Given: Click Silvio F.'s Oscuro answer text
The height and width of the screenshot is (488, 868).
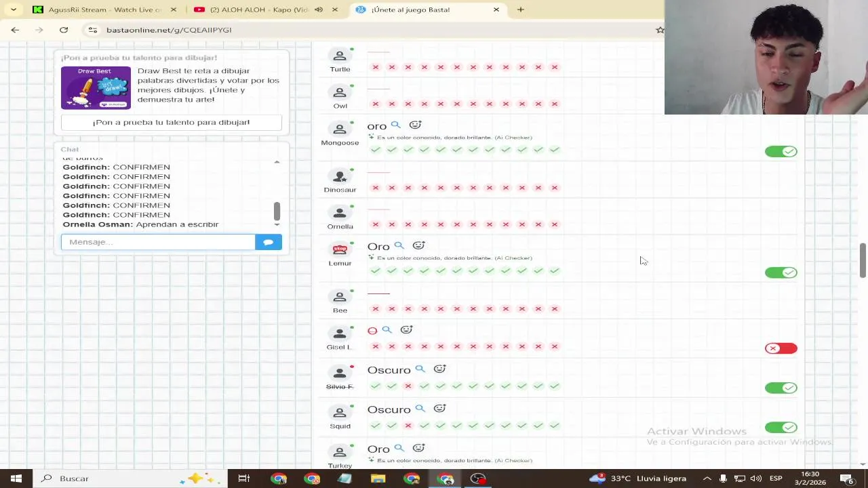Looking at the screenshot, I should click(389, 369).
